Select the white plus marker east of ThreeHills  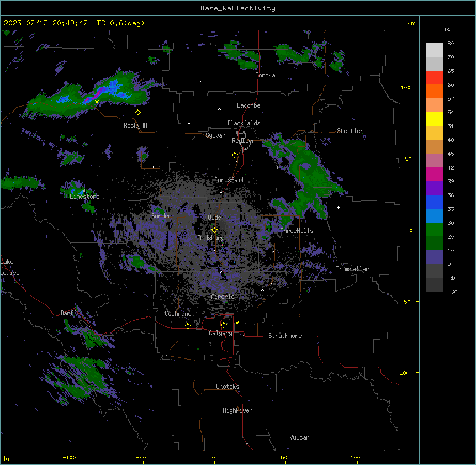point(338,207)
